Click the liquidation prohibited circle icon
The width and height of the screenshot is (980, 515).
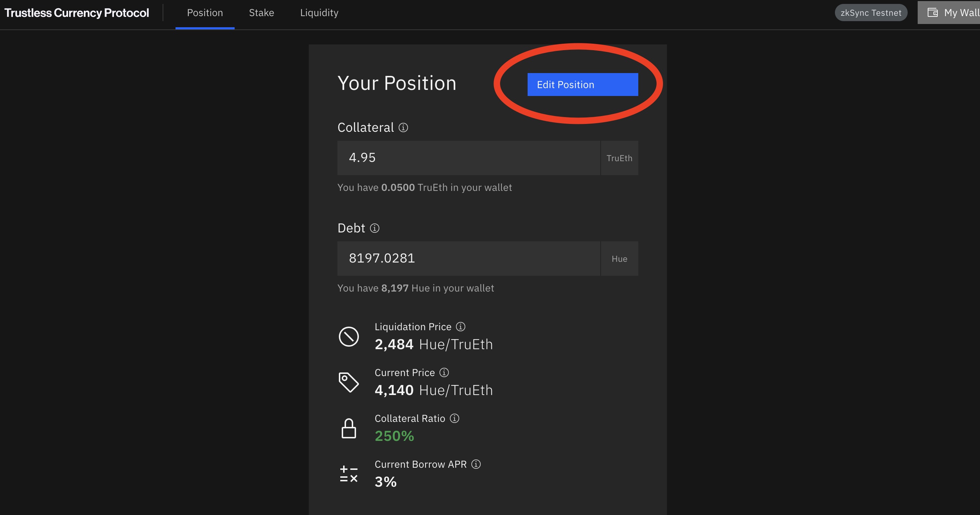349,337
